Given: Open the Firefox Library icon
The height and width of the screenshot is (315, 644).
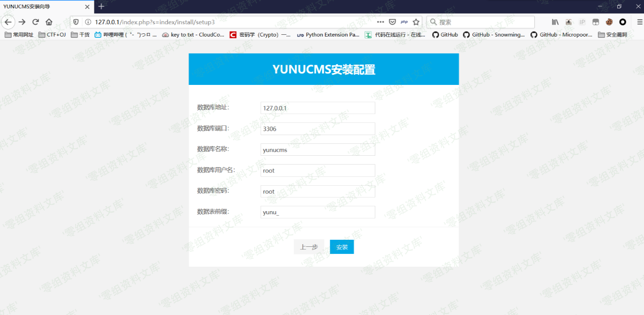Looking at the screenshot, I should [555, 22].
